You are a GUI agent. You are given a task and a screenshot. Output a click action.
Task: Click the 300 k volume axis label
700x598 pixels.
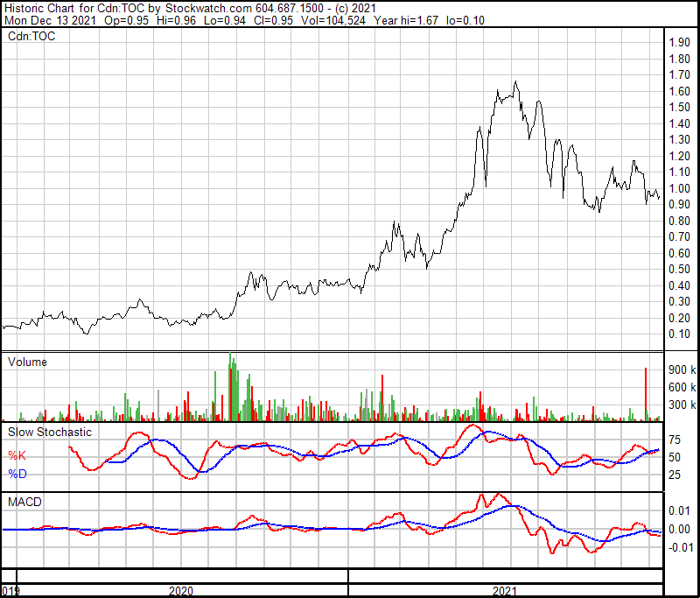pos(682,405)
